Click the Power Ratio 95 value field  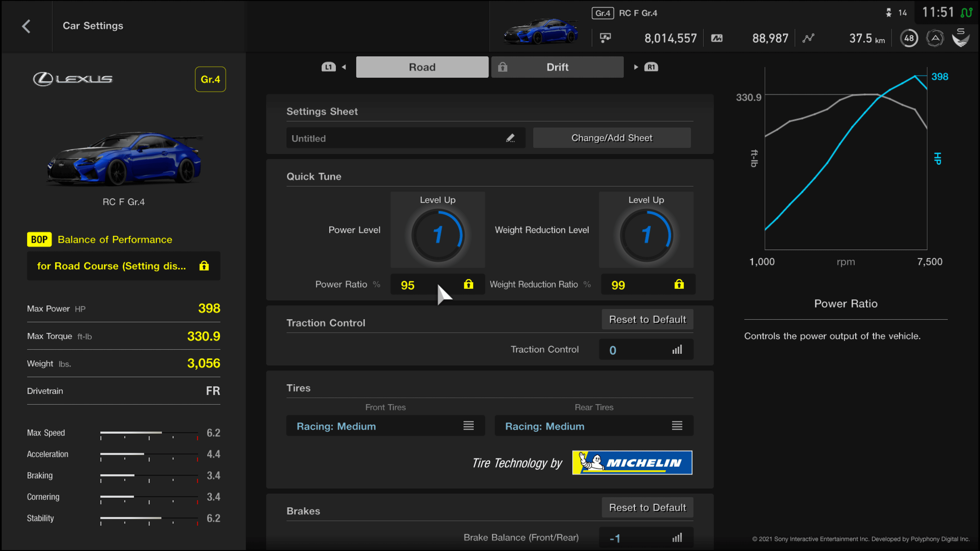(437, 284)
